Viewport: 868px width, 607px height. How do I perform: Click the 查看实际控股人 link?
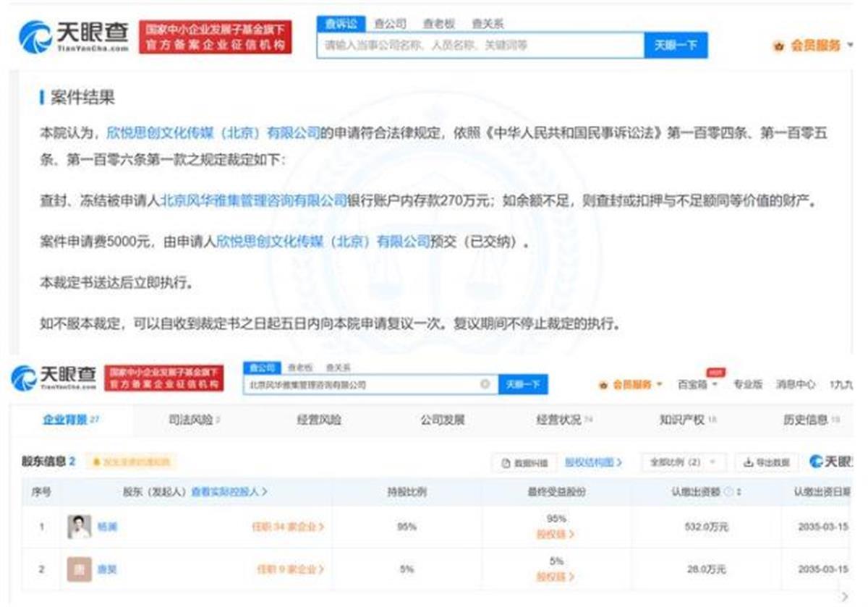pos(229,491)
